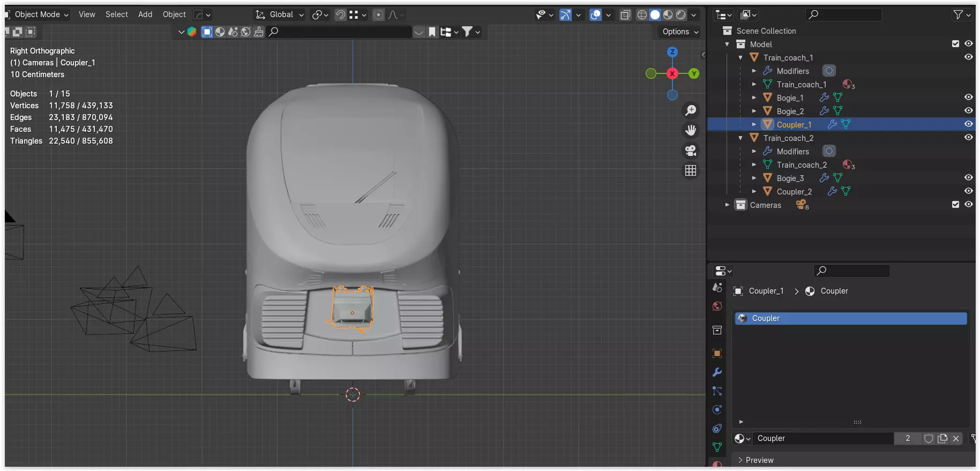The image size is (980, 471).
Task: Open the Global transform orientation dropdown
Action: 280,15
